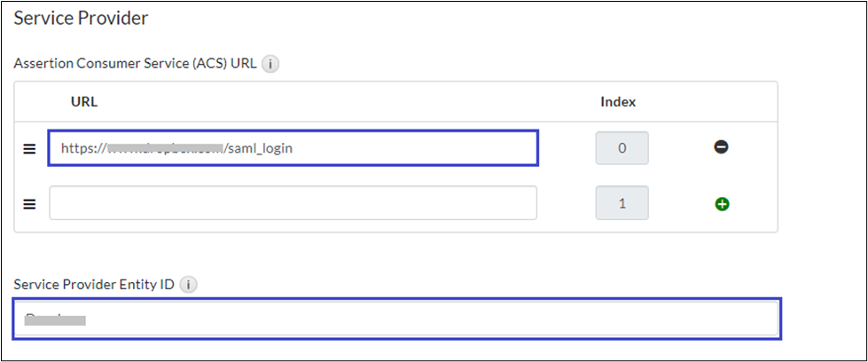The image size is (868, 362).
Task: Add a new ACS URL row with plus icon
Action: tap(721, 204)
